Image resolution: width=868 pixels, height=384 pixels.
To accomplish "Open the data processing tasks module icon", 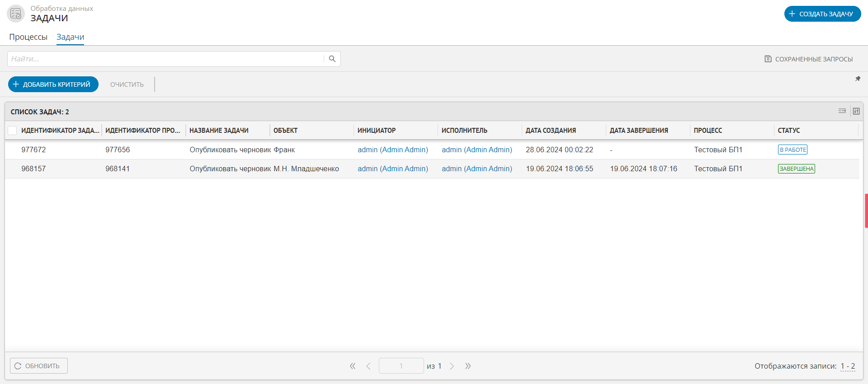I will pyautogui.click(x=16, y=14).
